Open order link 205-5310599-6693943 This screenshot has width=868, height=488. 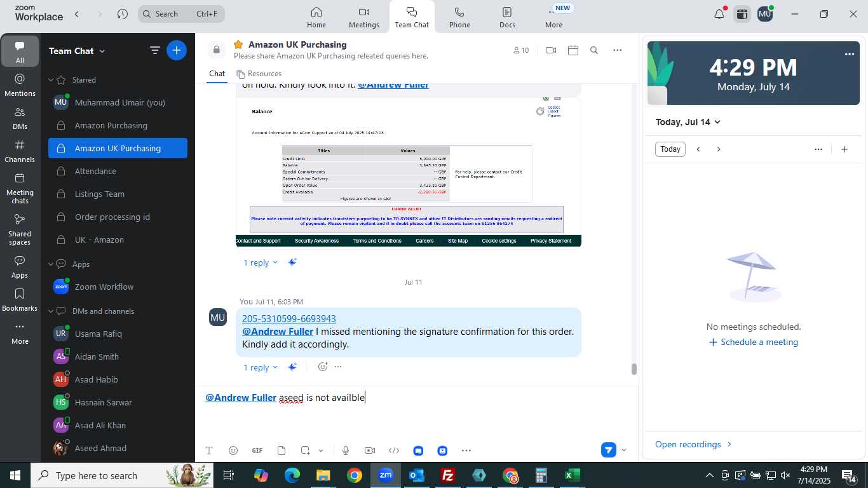289,318
